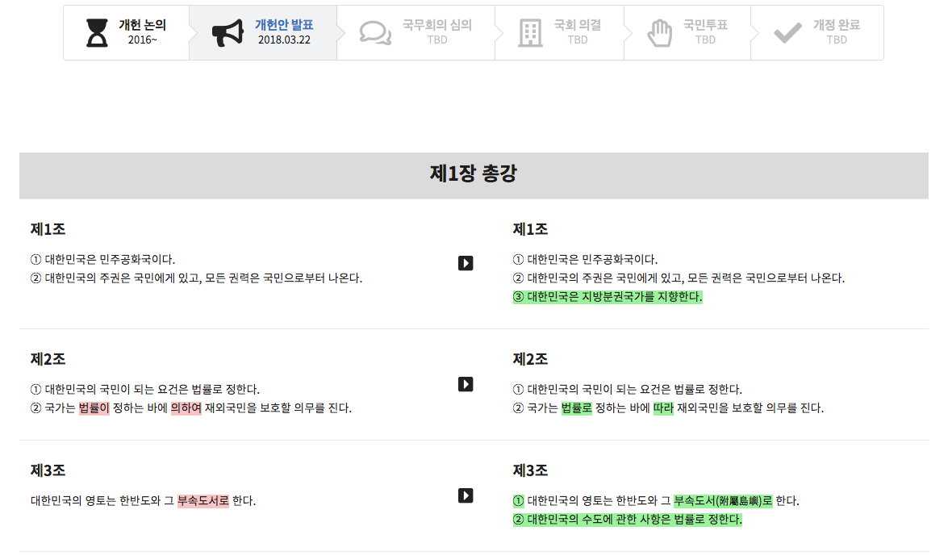Screen dimensions: 948x560
Task: Click the 제1조 heading in left column
Action: point(46,228)
